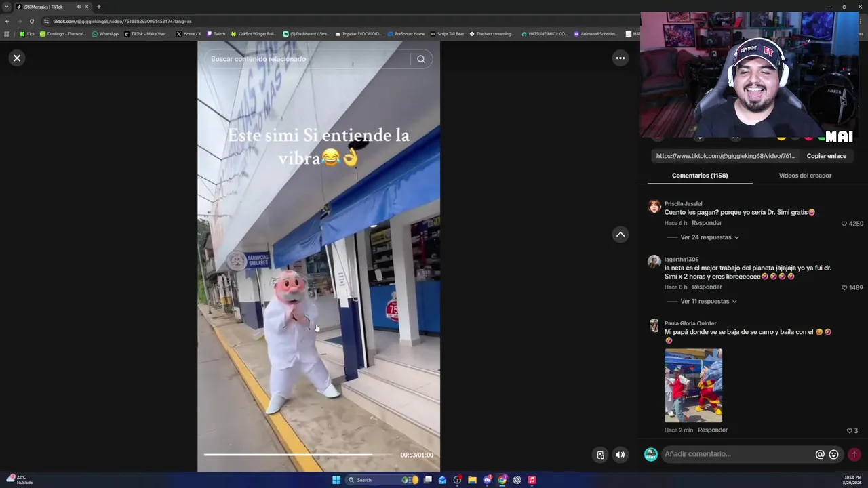This screenshot has width=868, height=488.
Task: Click Copiar enlace button
Action: 826,156
